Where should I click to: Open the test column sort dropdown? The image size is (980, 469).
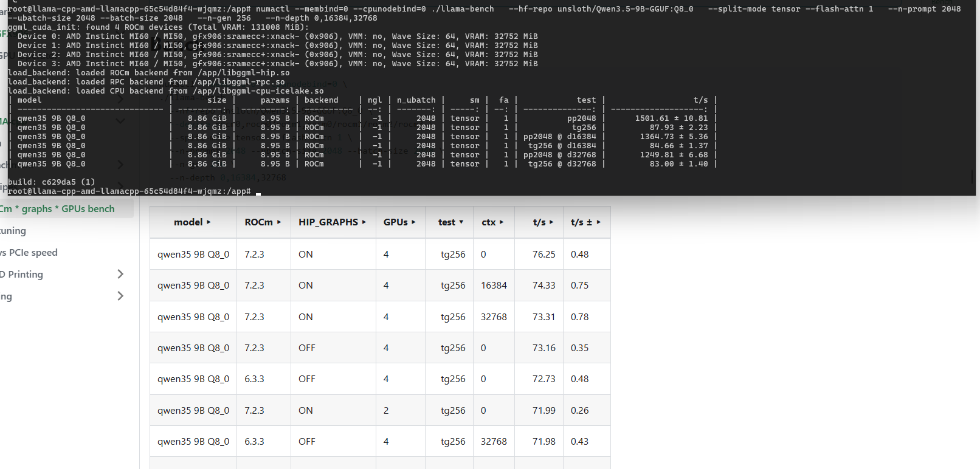[x=461, y=222]
